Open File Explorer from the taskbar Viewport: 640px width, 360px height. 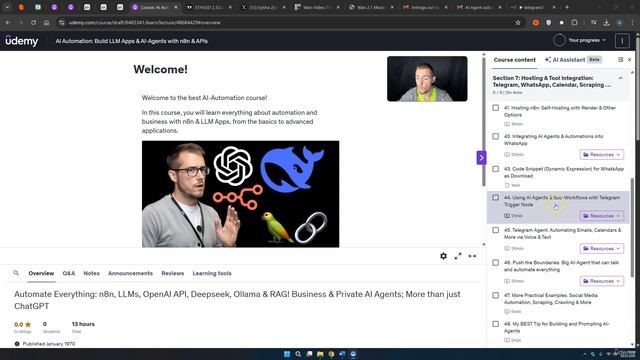[x=320, y=354]
